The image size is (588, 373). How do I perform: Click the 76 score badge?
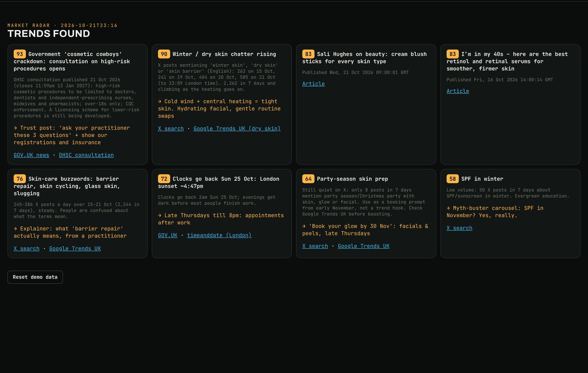[20, 179]
